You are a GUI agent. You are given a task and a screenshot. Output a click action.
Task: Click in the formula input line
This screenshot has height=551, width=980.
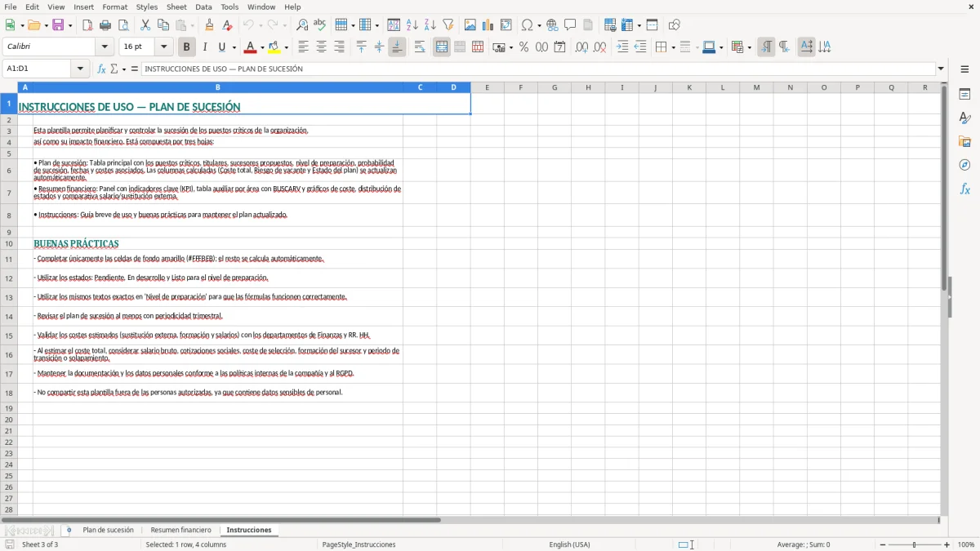(537, 69)
